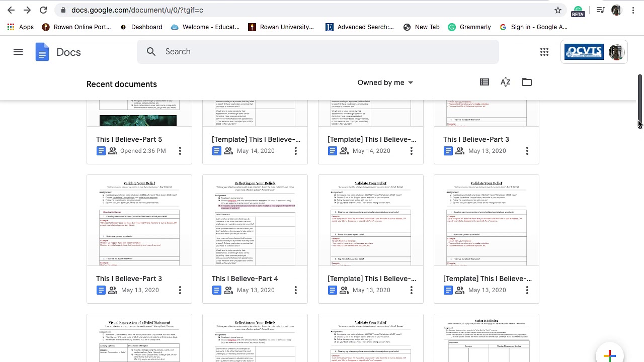Open the Sign in - Google A... bookmark

pos(533,27)
